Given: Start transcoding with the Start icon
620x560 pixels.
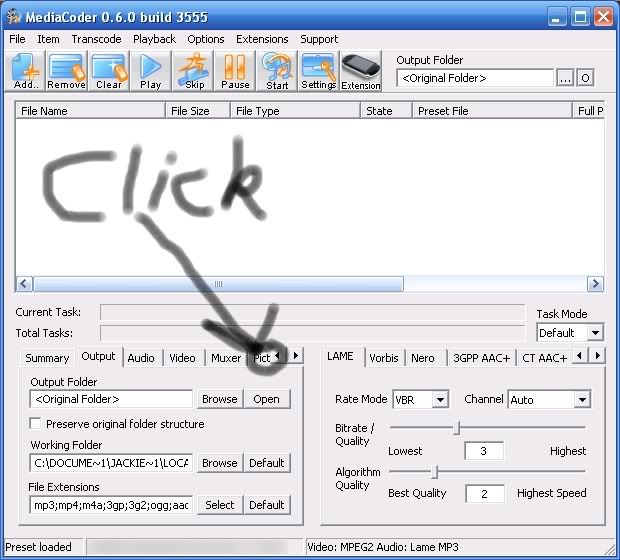Looking at the screenshot, I should [277, 71].
